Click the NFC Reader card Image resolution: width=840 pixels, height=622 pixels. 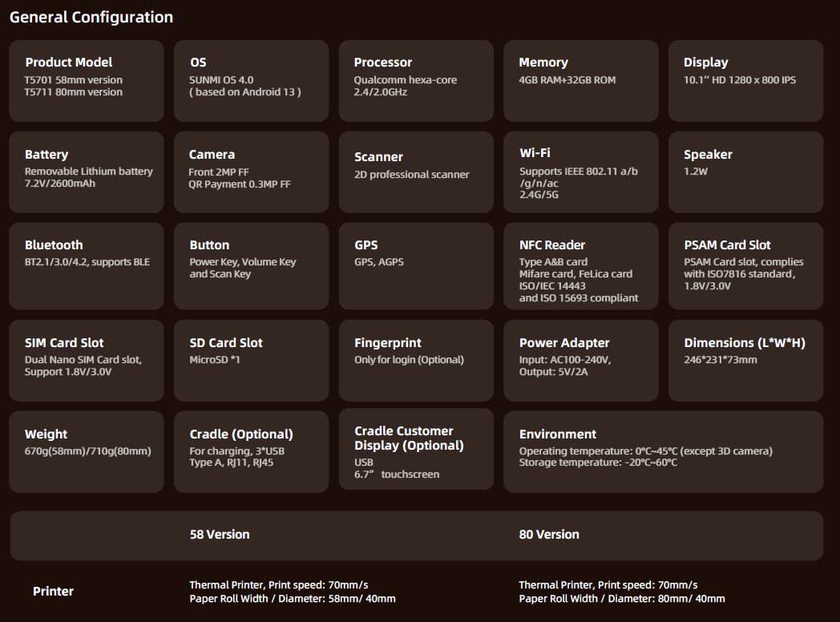coord(581,265)
